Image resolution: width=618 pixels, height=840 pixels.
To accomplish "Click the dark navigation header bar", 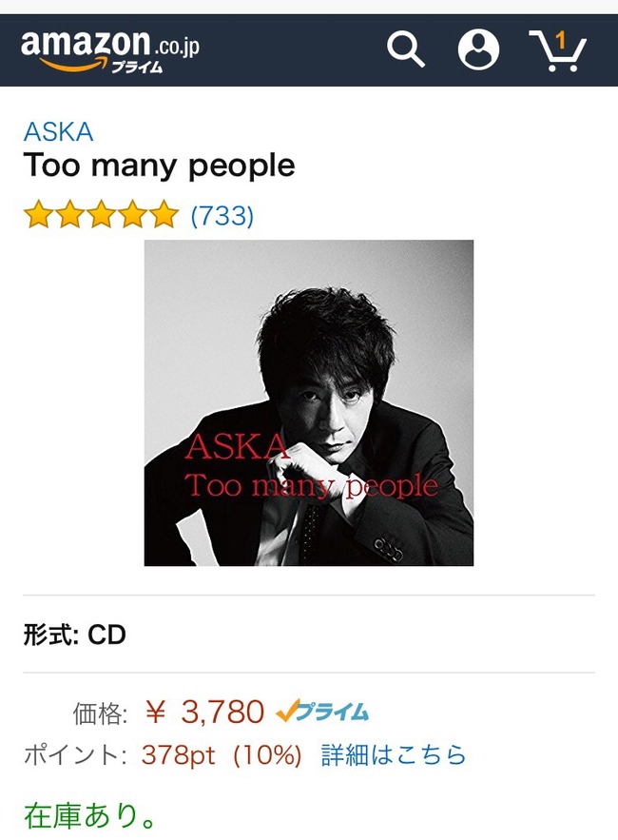I will click(x=309, y=50).
